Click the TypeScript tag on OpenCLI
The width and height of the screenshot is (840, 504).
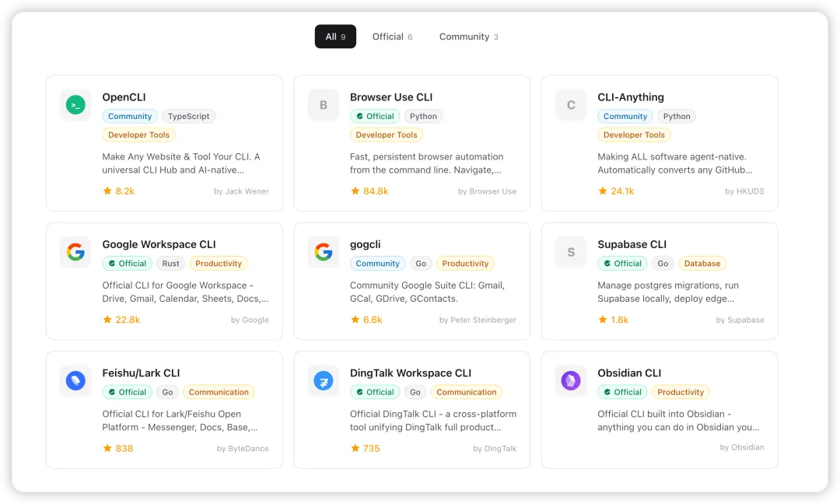[189, 117]
